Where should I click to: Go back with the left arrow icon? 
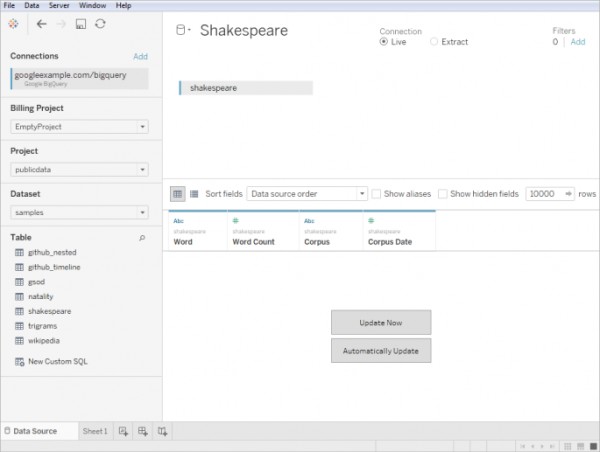click(x=41, y=24)
